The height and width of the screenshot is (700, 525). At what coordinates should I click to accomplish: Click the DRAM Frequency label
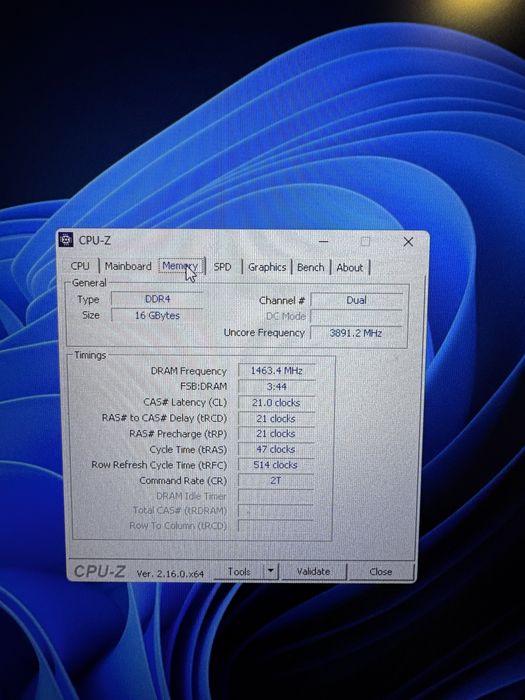(x=188, y=371)
